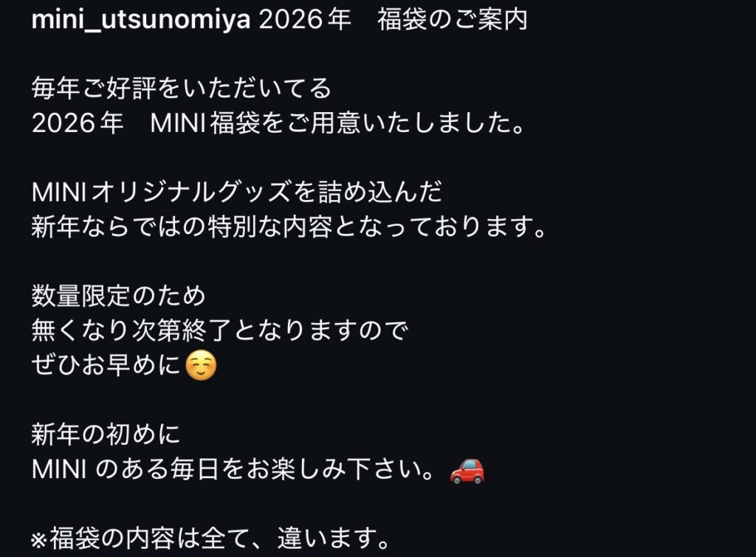Click the text ぜひお早めに
This screenshot has width=756, height=557.
106,364
